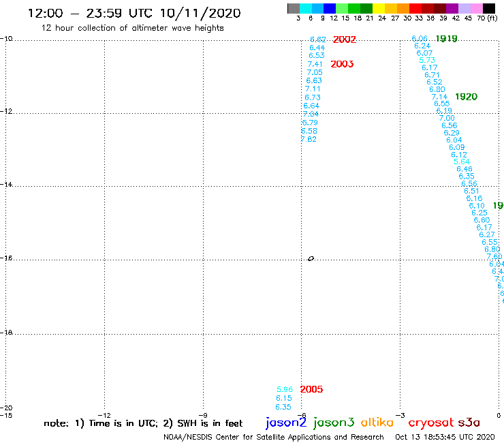Click the wave height value 6.06
The height and width of the screenshot is (443, 504).
click(x=420, y=39)
